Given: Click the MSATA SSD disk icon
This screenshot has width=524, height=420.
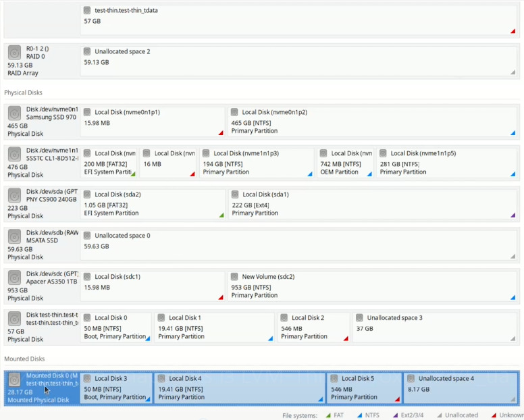Looking at the screenshot, I should coord(14,236).
